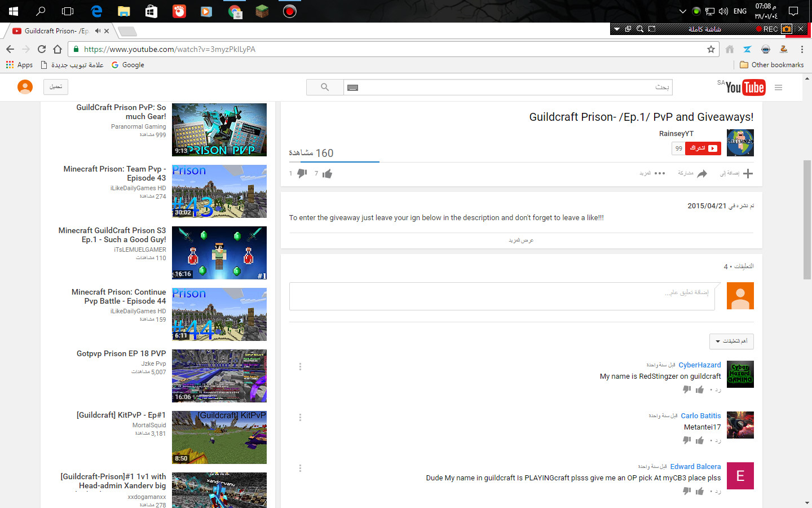The width and height of the screenshot is (812, 508).
Task: Click the red record app taskbar icon
Action: [x=290, y=11]
